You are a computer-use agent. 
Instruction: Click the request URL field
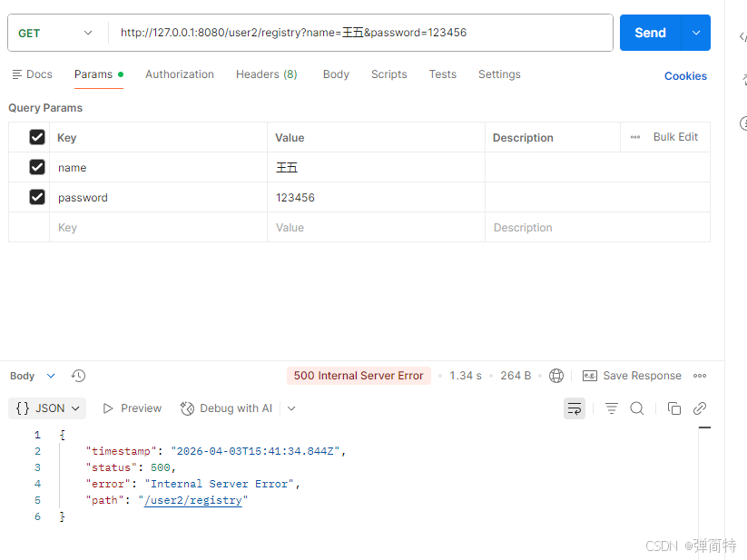pos(360,33)
